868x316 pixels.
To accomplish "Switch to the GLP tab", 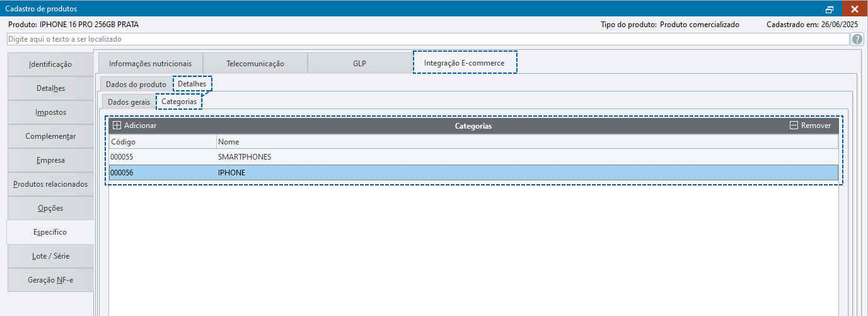I will [x=360, y=64].
